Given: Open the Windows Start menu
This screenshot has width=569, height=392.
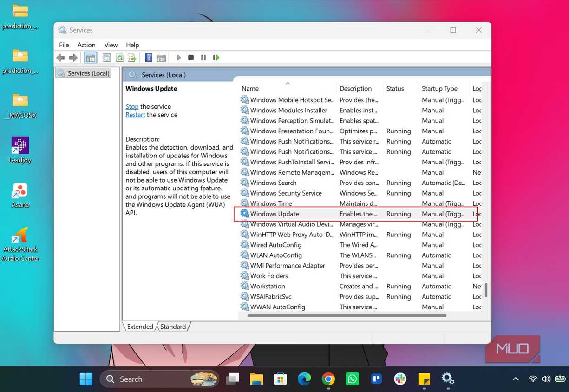Looking at the screenshot, I should [x=86, y=379].
